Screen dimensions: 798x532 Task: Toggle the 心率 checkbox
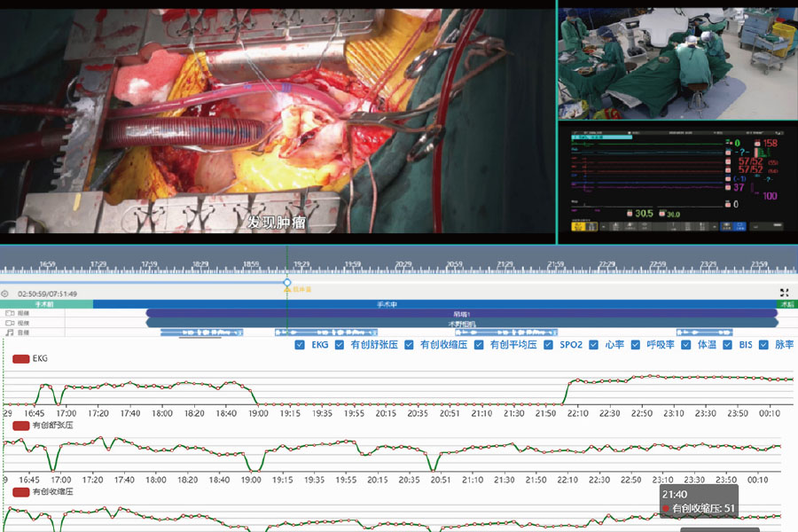[x=593, y=345]
